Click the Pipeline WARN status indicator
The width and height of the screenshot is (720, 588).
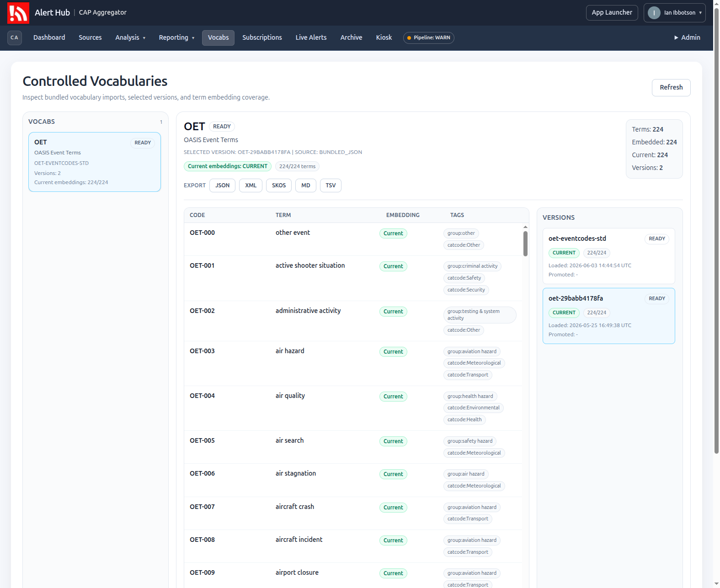point(428,37)
